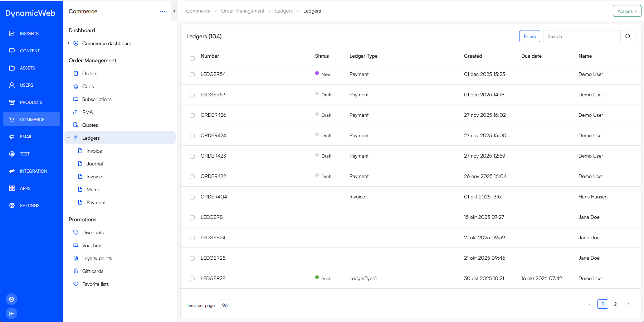Click the Filters button
This screenshot has height=322, width=644.
(530, 37)
